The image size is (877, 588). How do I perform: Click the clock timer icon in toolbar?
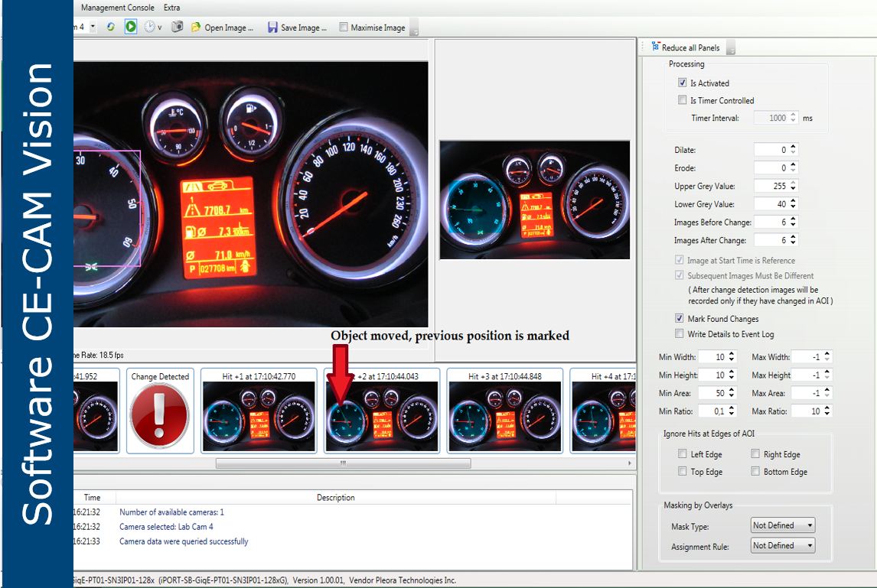pos(149,27)
